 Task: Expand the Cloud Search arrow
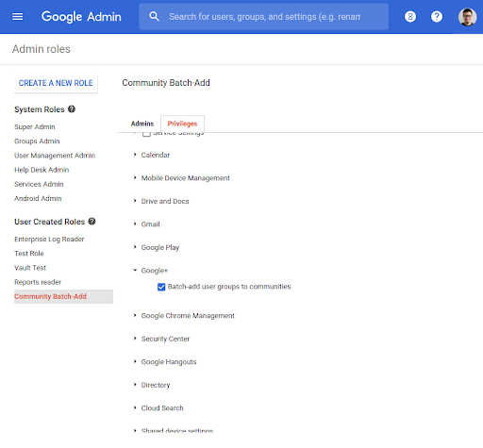(x=135, y=407)
